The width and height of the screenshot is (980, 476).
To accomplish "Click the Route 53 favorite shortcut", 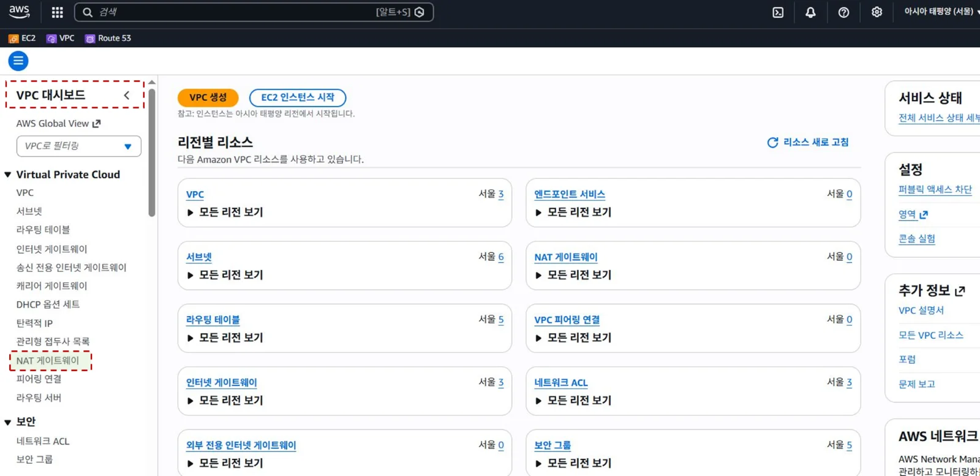I will (108, 38).
